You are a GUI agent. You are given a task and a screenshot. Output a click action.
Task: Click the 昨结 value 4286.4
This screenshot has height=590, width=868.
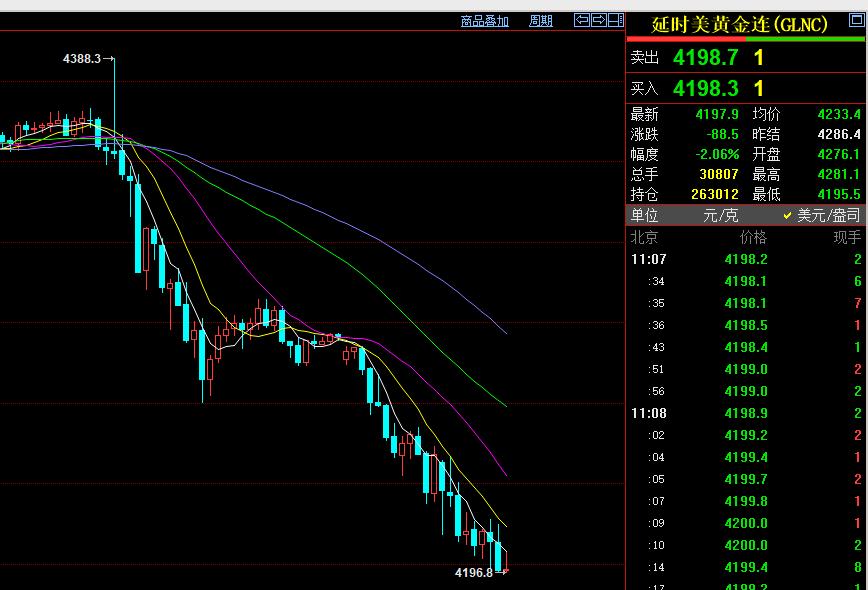pos(839,134)
